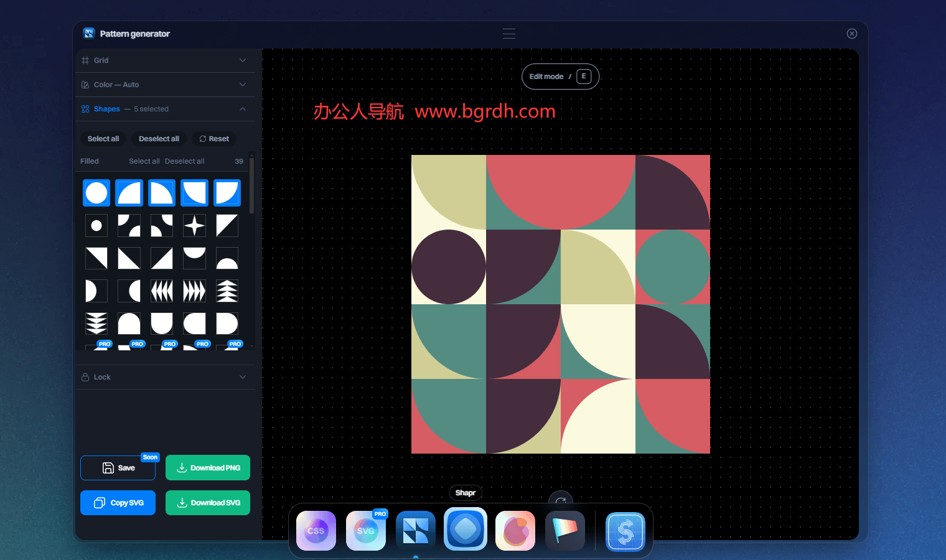This screenshot has height=560, width=946.
Task: Expand the Grid section
Action: point(165,60)
